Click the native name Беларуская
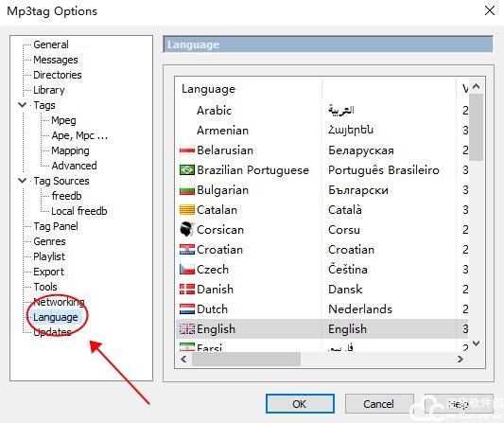Screen dimensions: 504x423 (361, 150)
